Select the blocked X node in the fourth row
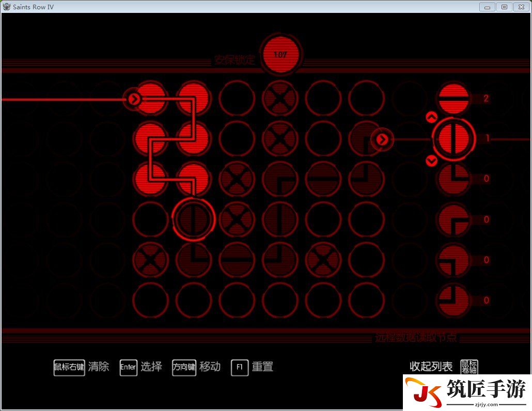 (237, 220)
